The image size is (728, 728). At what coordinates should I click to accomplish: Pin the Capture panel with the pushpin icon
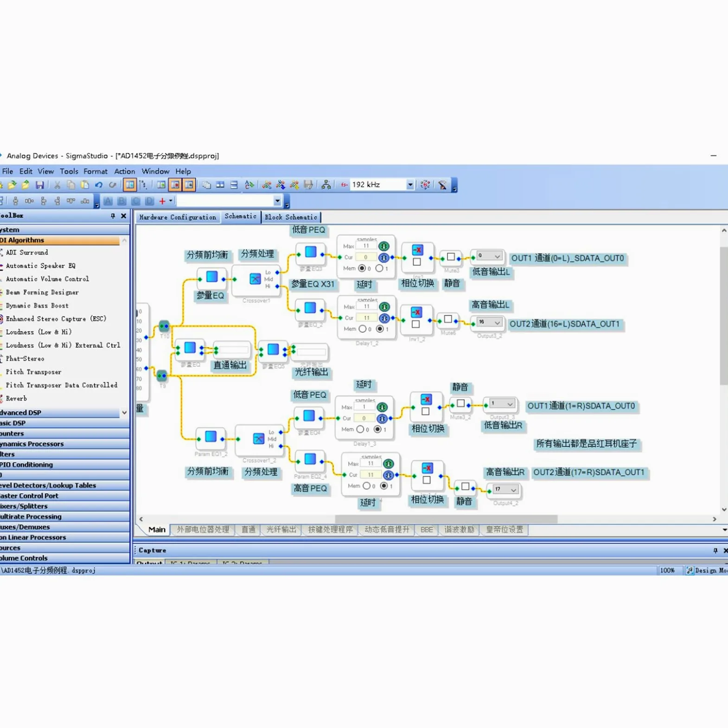pyautogui.click(x=715, y=550)
